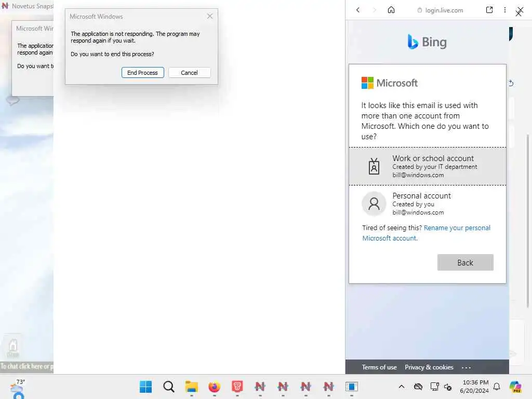Open the blue window app on taskbar
532x399 pixels.
pos(352,387)
